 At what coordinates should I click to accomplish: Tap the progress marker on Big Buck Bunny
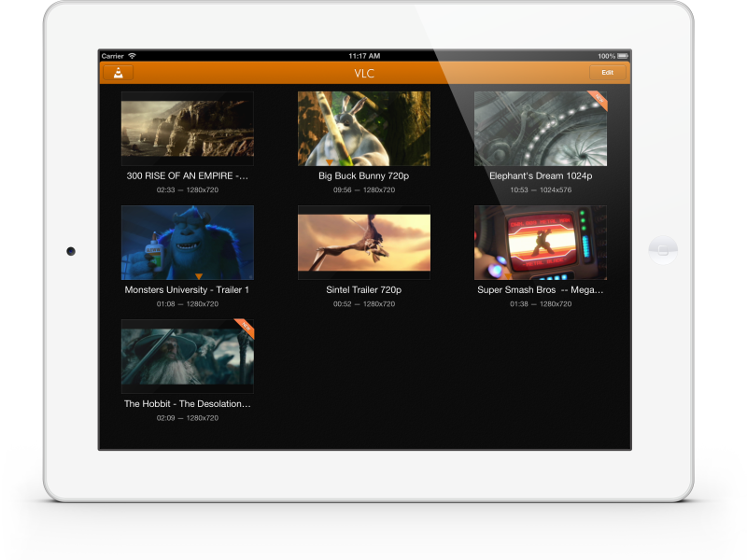click(x=330, y=162)
